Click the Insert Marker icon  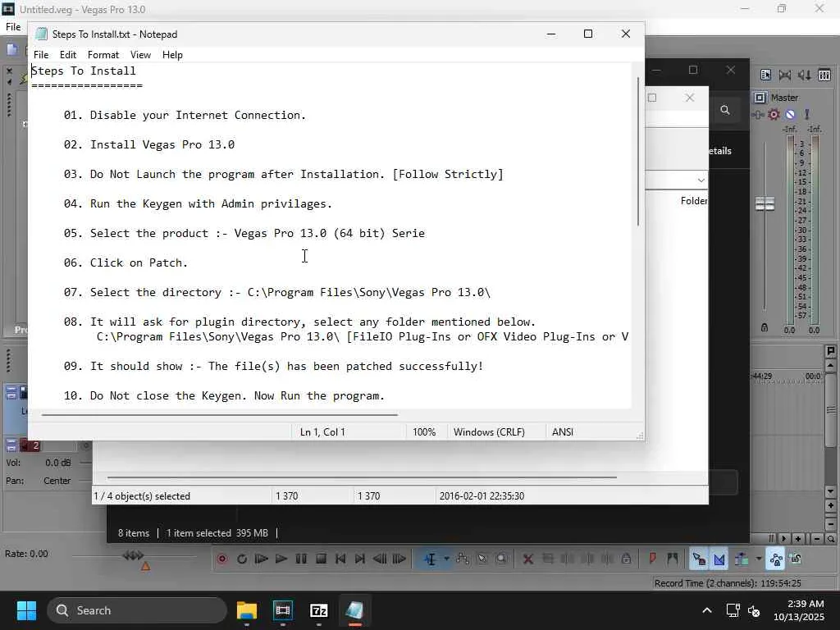click(652, 559)
